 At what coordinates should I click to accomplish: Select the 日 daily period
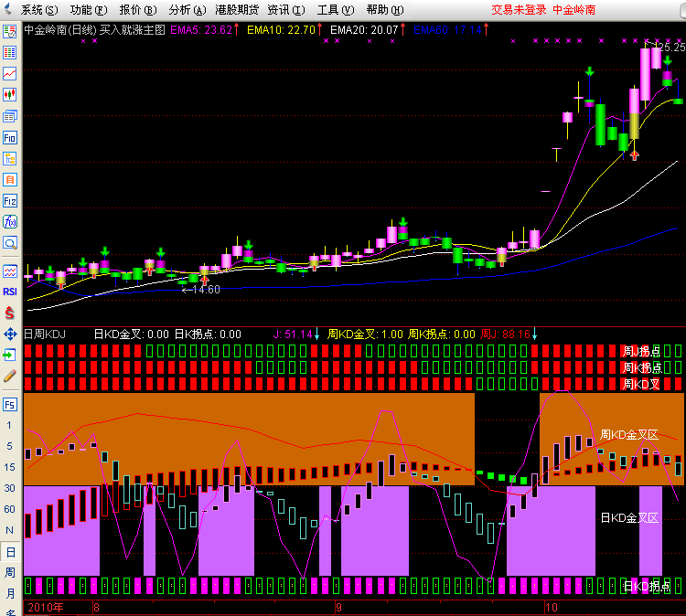coord(10,552)
